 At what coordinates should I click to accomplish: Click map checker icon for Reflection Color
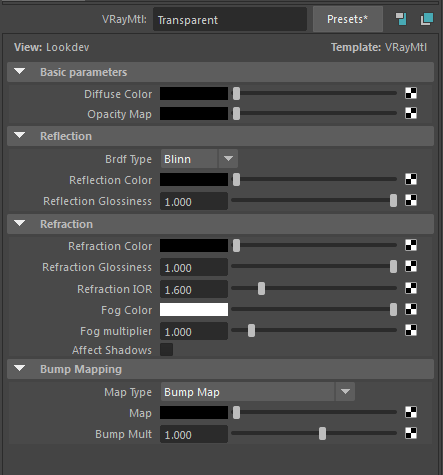coord(411,179)
